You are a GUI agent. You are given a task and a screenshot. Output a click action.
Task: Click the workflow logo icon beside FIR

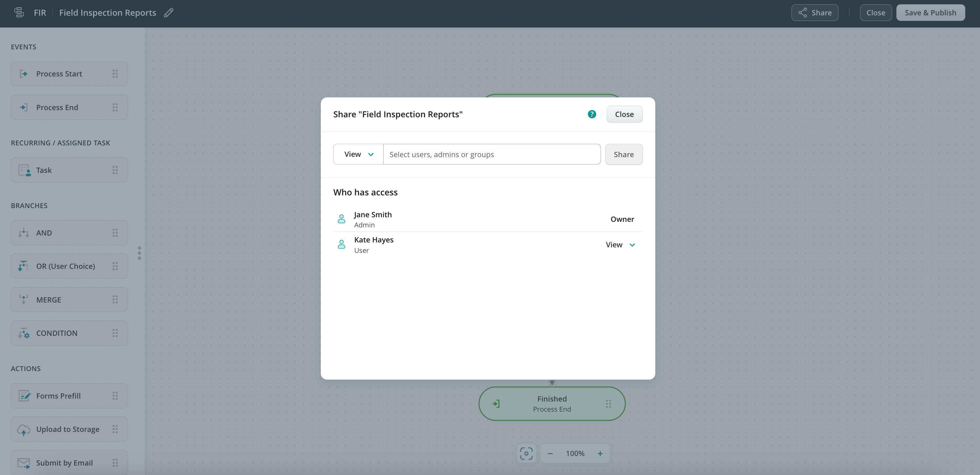[x=19, y=12]
